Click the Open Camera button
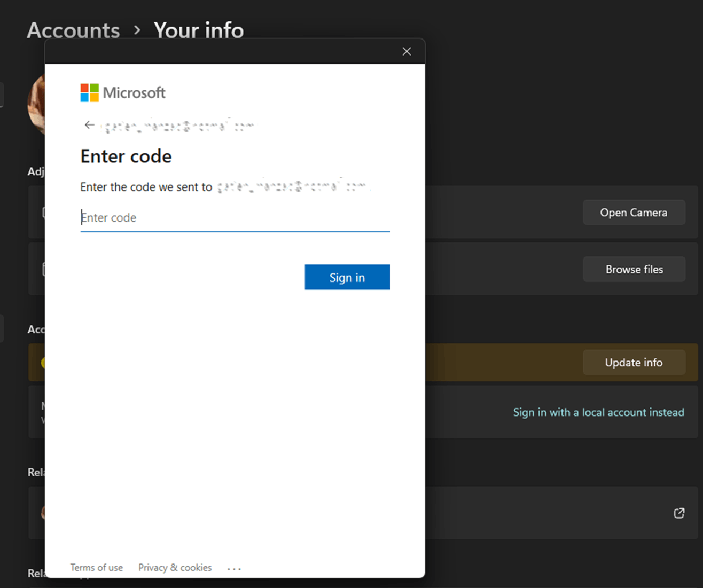 click(634, 213)
